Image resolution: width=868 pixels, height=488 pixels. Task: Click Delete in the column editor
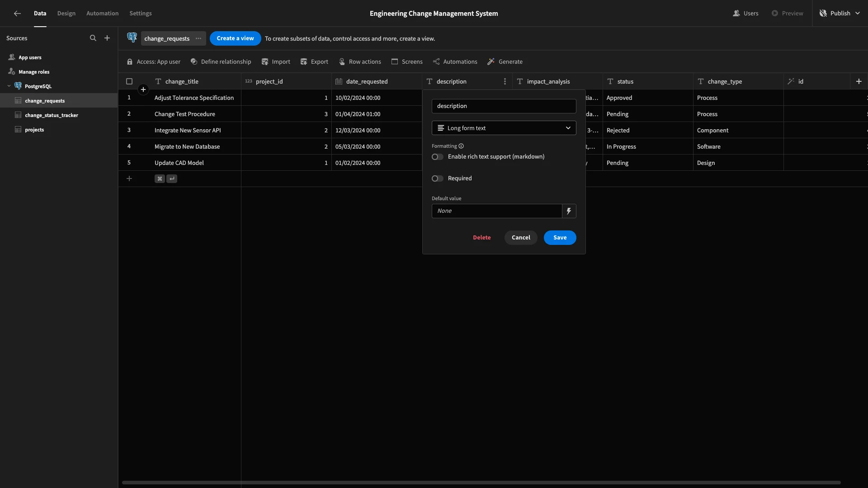481,238
